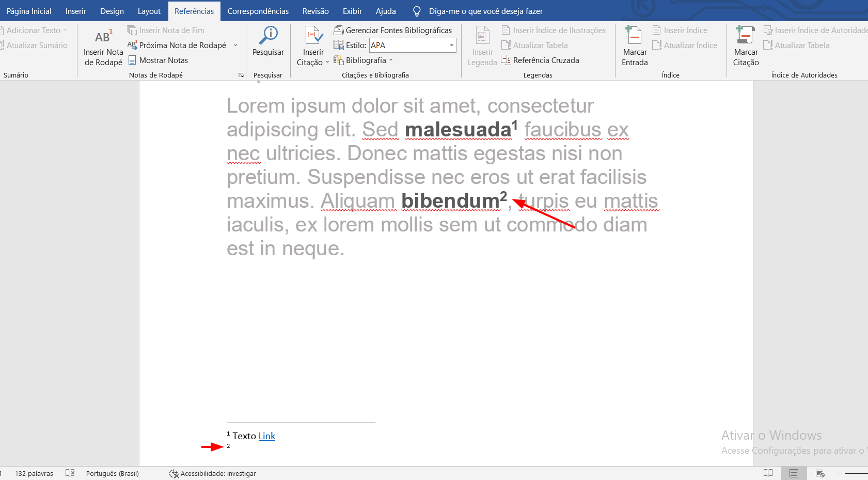This screenshot has height=480, width=868.
Task: Open Gerenciar Fontes Bibliográficas
Action: point(393,30)
